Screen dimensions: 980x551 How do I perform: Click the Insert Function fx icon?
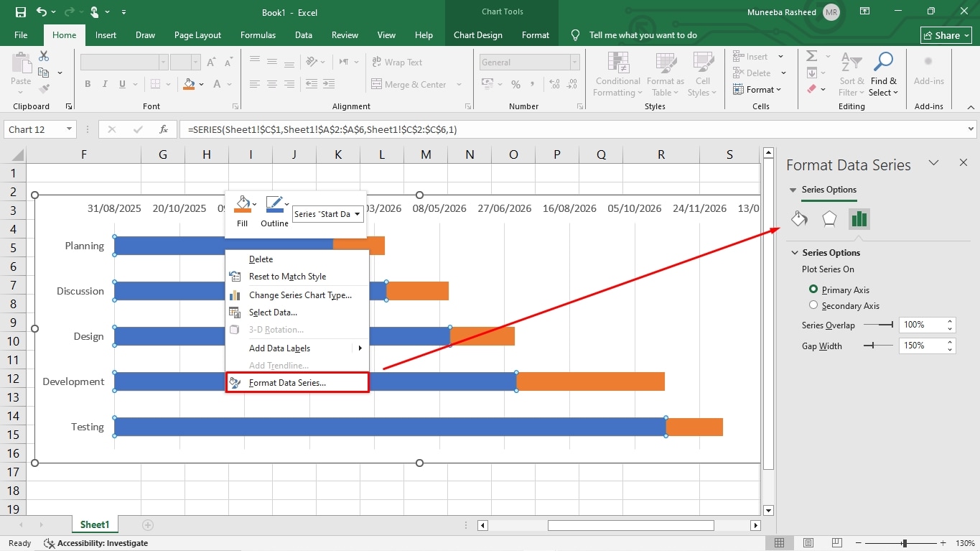click(164, 129)
